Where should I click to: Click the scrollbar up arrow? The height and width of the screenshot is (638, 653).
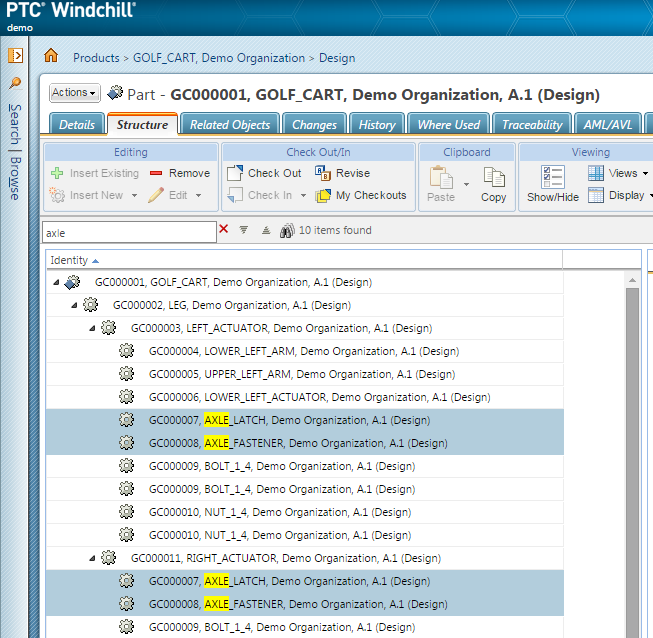(x=632, y=280)
